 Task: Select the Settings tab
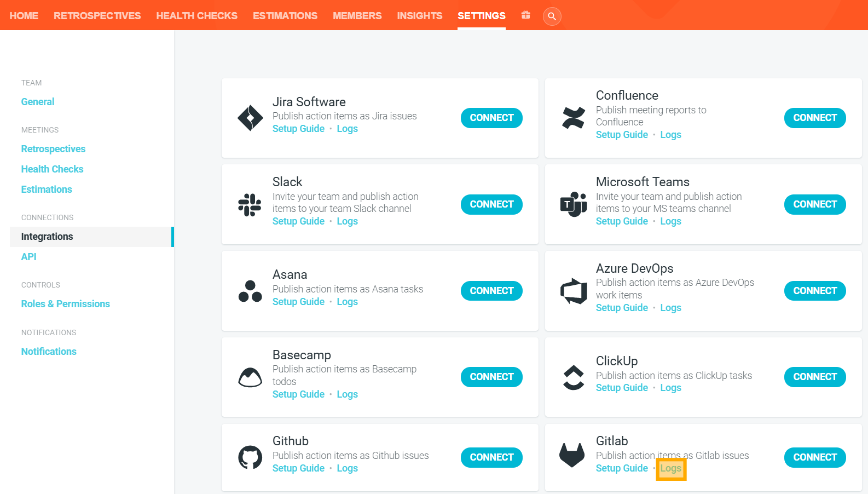482,16
